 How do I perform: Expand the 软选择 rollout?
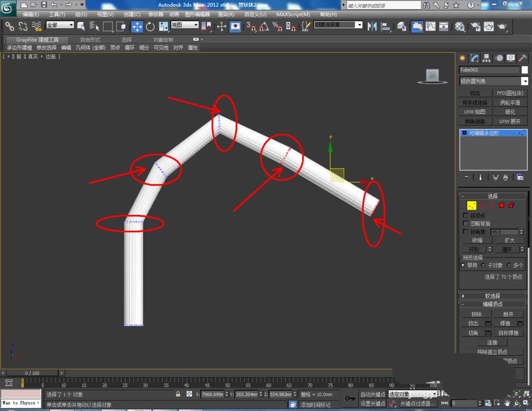(x=492, y=296)
